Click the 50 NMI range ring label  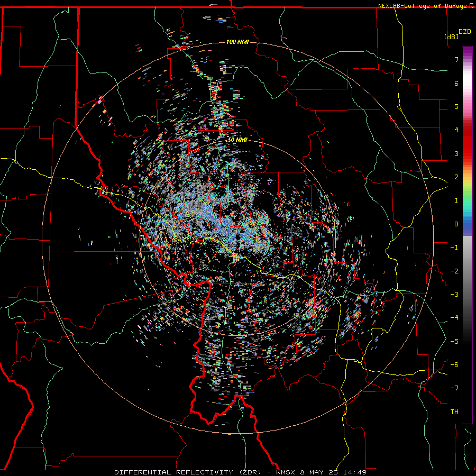point(237,140)
